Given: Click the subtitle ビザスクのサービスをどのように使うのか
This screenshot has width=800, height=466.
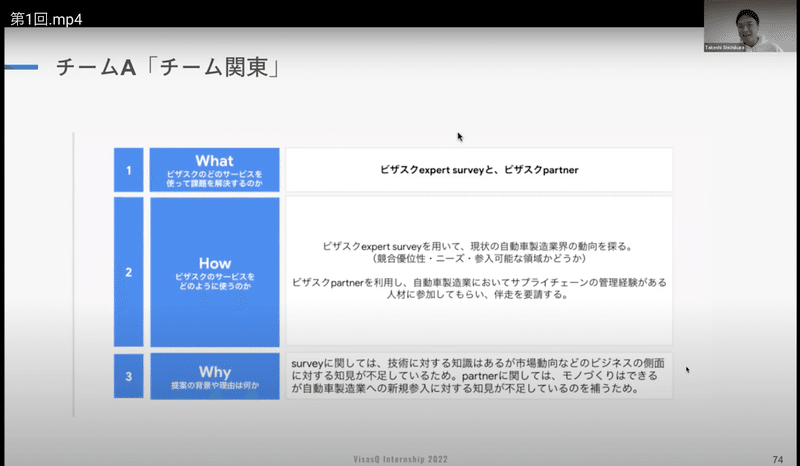Looking at the screenshot, I should [x=214, y=282].
